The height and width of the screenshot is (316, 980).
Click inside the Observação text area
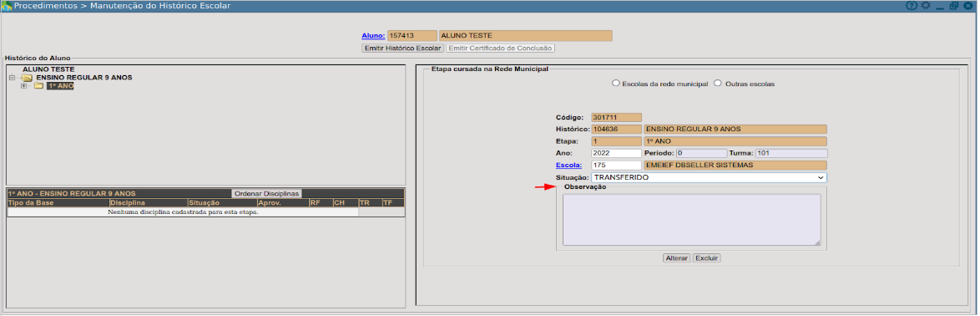point(691,220)
